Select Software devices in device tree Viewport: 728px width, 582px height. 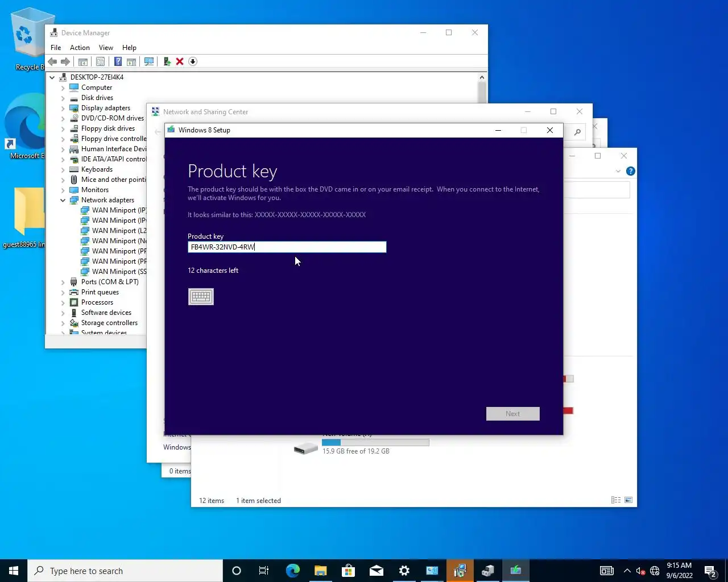point(106,313)
